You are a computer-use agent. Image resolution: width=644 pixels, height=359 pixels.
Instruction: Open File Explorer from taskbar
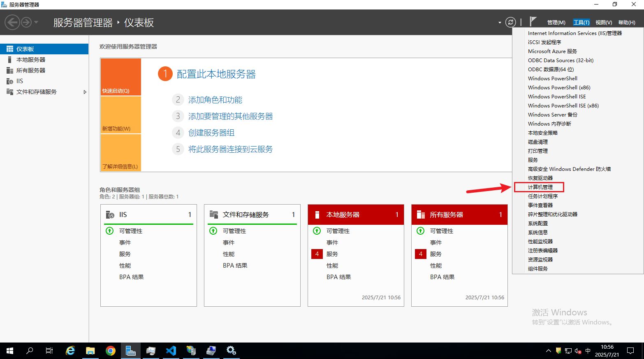click(90, 351)
